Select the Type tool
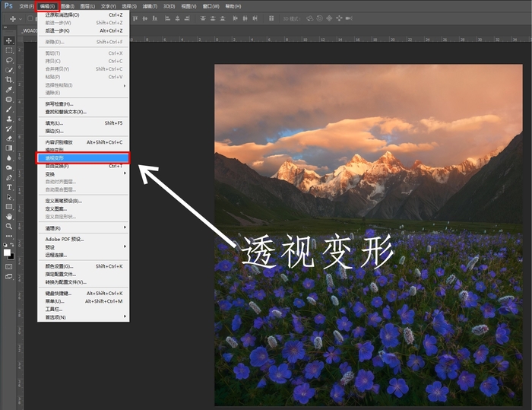 [x=9, y=187]
